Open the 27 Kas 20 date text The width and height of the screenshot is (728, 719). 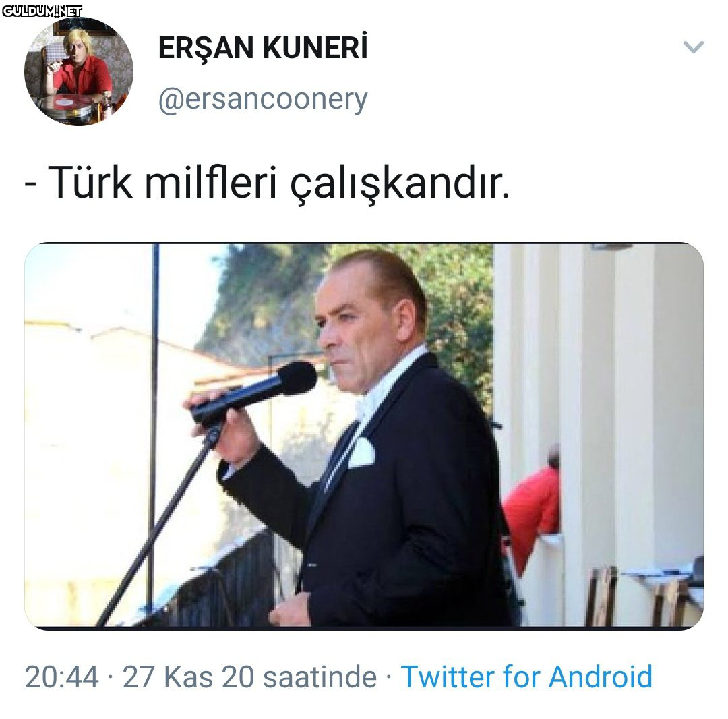pyautogui.click(x=188, y=677)
